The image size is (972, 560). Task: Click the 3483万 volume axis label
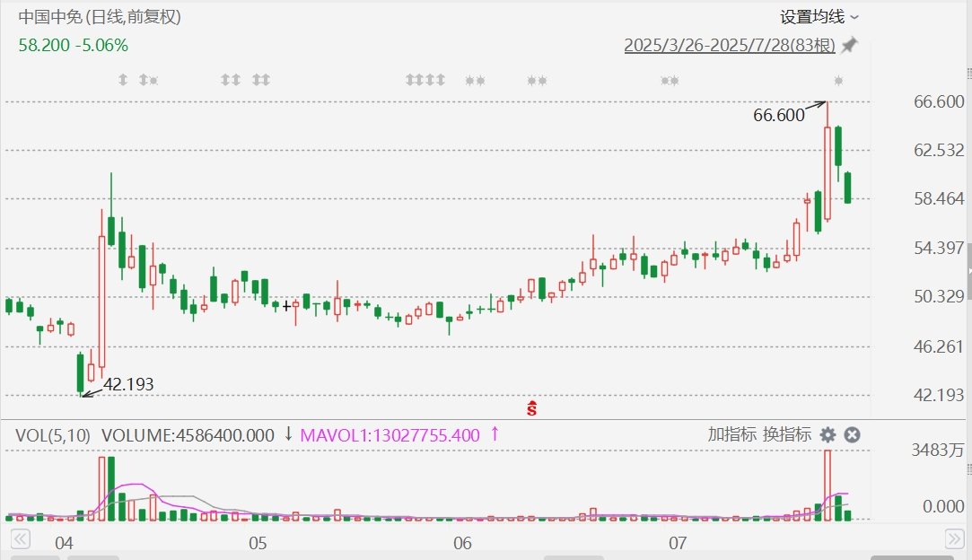(937, 450)
